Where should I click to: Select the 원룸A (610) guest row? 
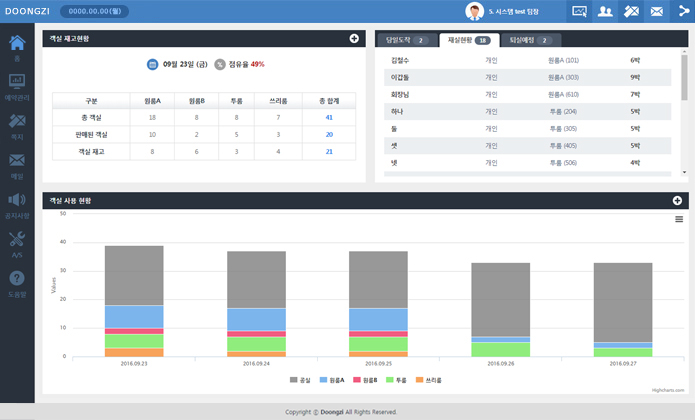527,94
